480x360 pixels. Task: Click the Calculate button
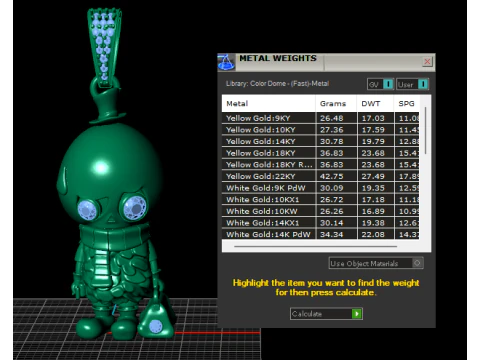(326, 314)
